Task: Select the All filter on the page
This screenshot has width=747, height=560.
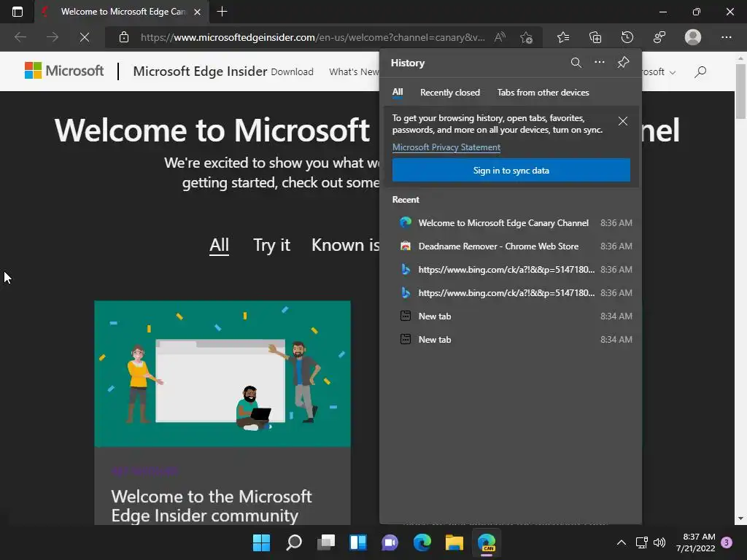Action: [x=219, y=245]
